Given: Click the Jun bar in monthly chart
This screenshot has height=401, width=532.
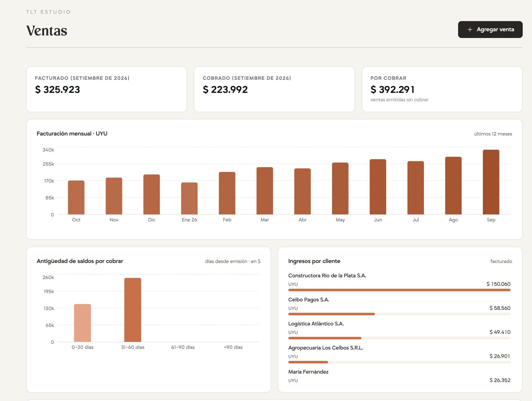Looking at the screenshot, I should click(378, 187).
